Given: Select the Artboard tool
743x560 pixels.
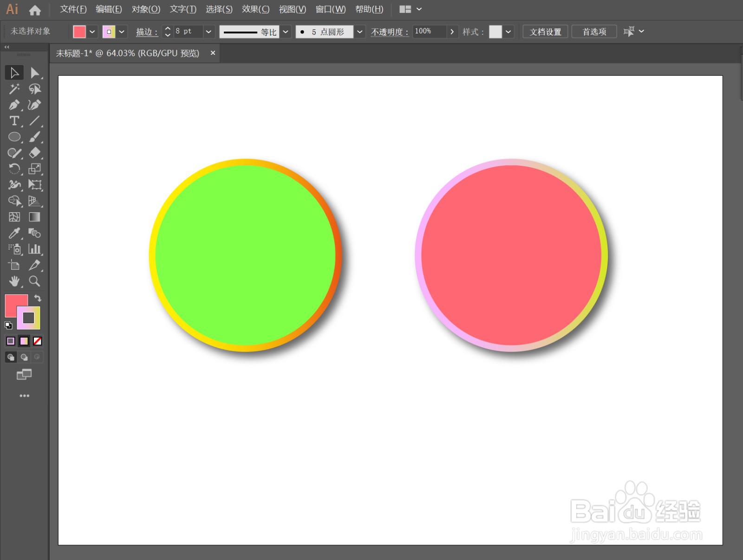Looking at the screenshot, I should (x=14, y=265).
